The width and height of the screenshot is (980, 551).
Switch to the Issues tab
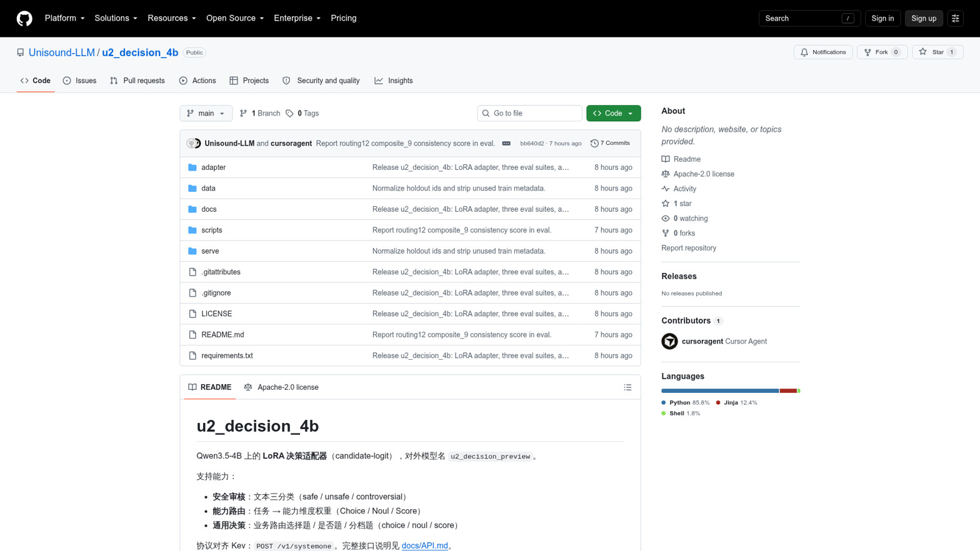79,81
